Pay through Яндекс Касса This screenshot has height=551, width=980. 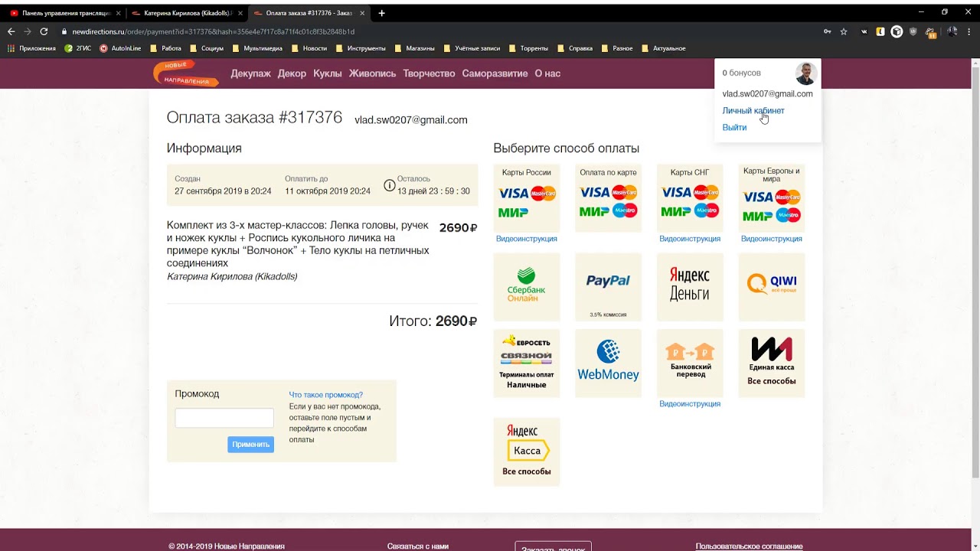click(527, 452)
